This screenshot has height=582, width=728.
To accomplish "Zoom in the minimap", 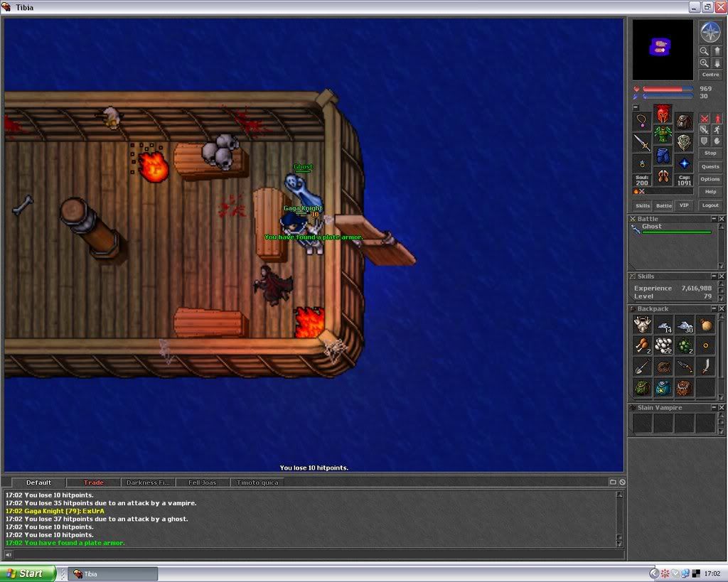I will (x=705, y=63).
